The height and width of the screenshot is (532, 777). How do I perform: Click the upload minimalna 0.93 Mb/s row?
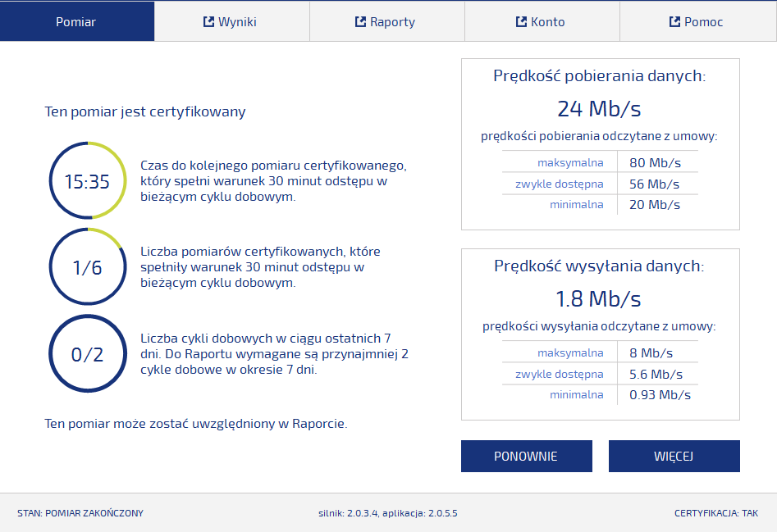(x=600, y=395)
